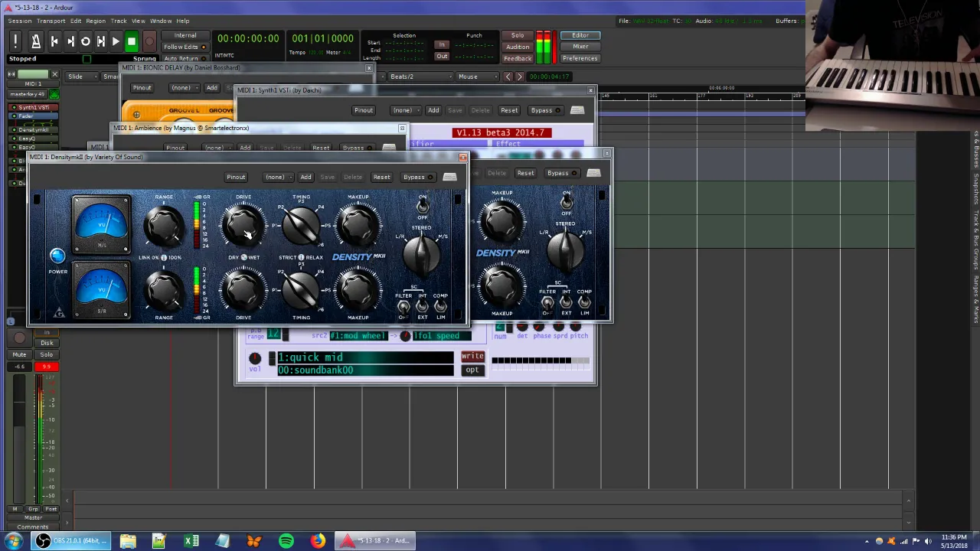Toggle the INT/EXT sidechain switch on Density
This screenshot has width=980, height=551.
tap(422, 306)
